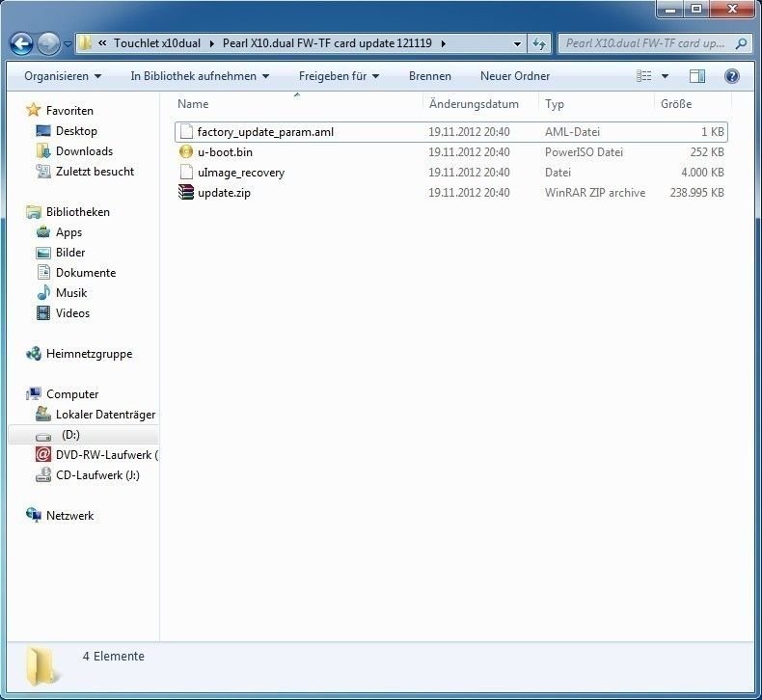Open In Bibliothek aufnehmen menu
This screenshot has height=700, width=762.
coord(200,76)
